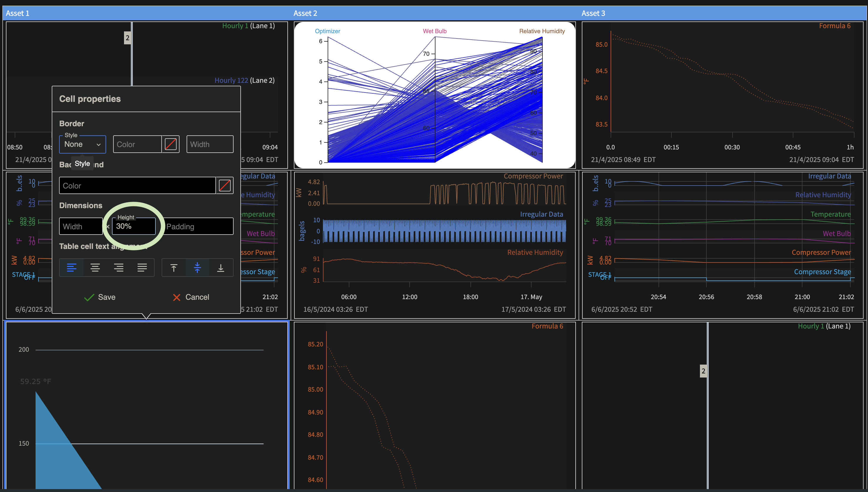Center-align the table cell text
868x492 pixels.
pos(95,268)
